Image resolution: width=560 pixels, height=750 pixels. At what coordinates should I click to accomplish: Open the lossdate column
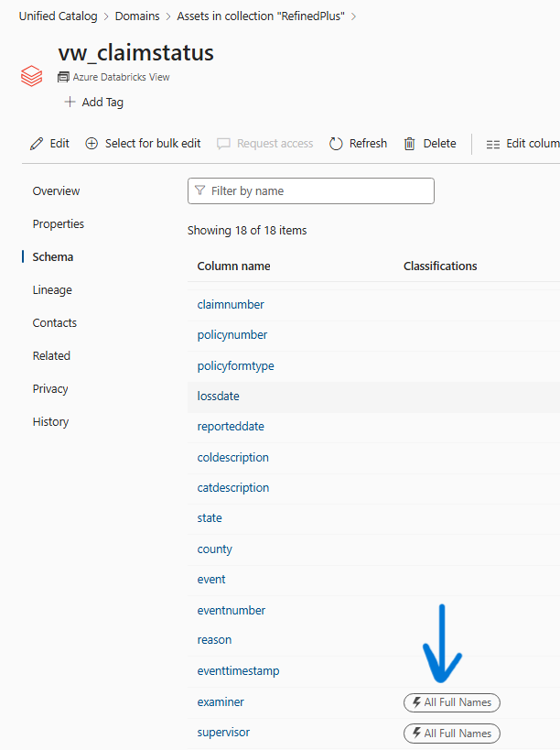(219, 396)
